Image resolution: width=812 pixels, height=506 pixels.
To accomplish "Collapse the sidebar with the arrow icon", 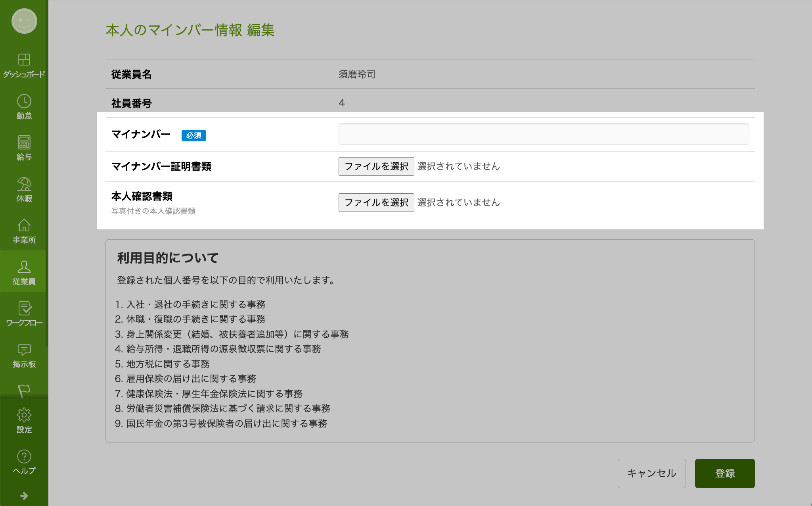I will [24, 495].
